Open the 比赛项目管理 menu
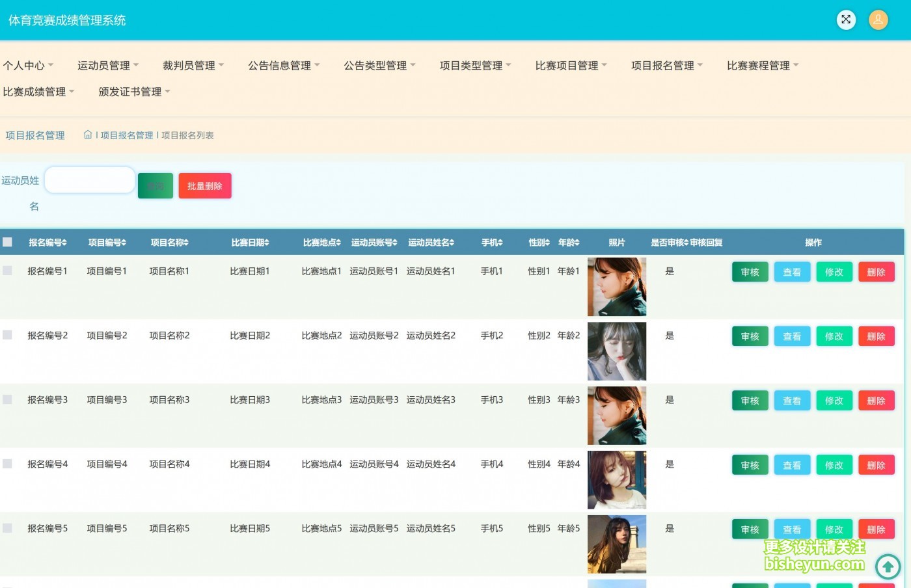 (x=571, y=66)
